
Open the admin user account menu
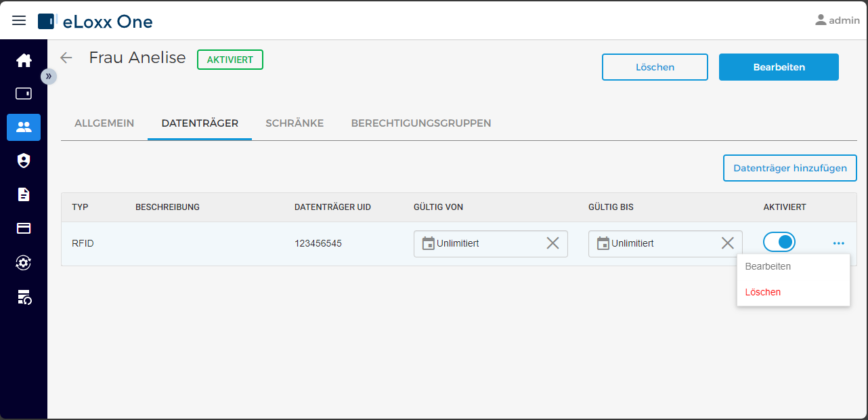pos(838,20)
